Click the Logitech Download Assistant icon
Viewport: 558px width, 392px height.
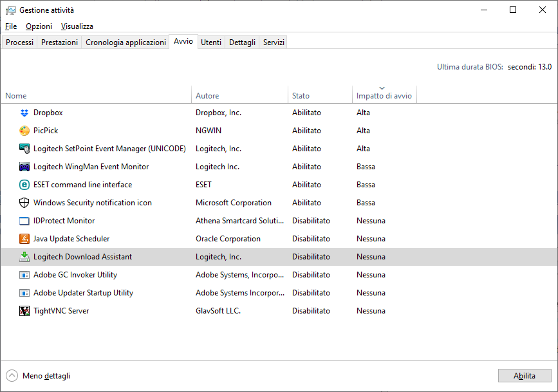[24, 257]
